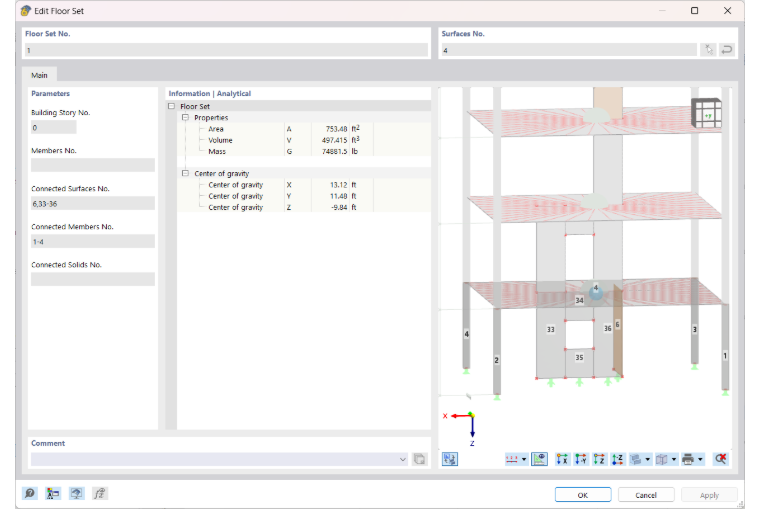Click the Surfaces No. input field
The image size is (760, 509).
point(569,50)
